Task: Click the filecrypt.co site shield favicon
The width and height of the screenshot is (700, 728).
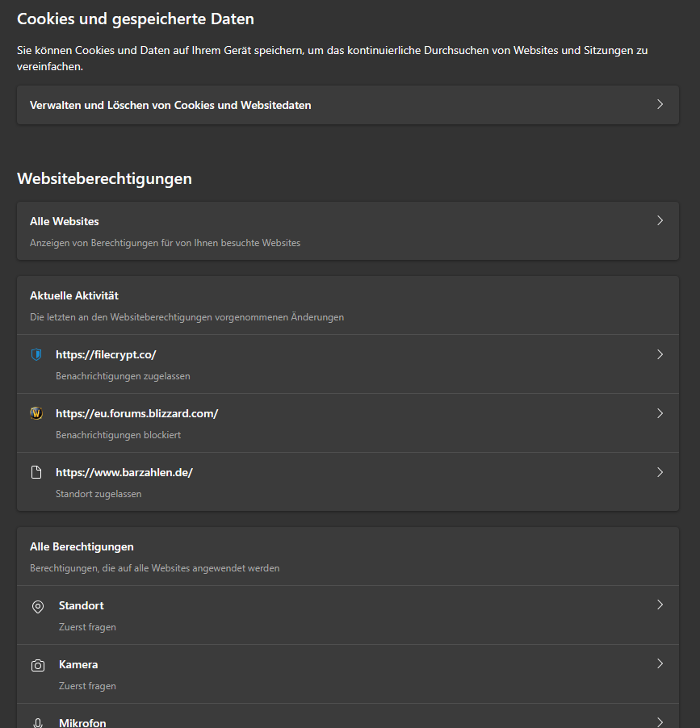Action: coord(36,354)
